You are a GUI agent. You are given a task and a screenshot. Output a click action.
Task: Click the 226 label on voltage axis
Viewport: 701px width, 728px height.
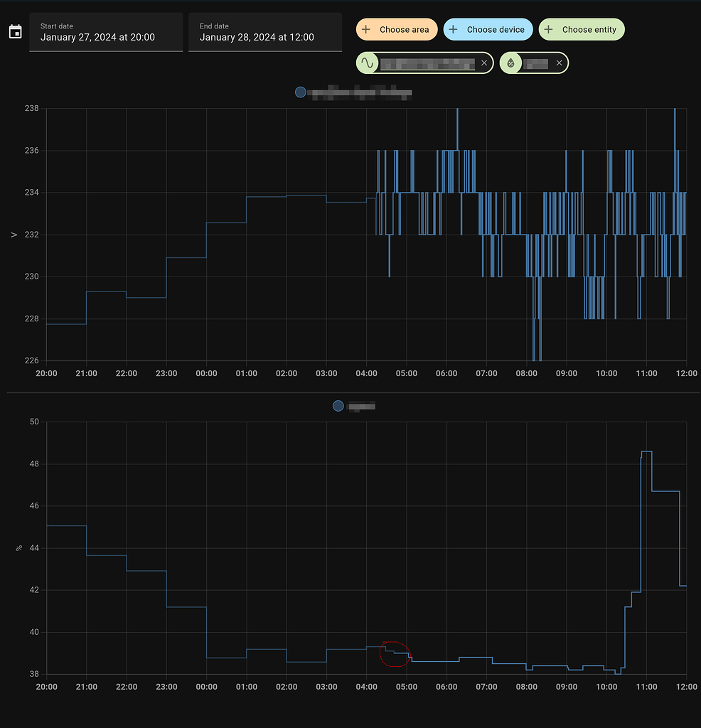(x=31, y=360)
